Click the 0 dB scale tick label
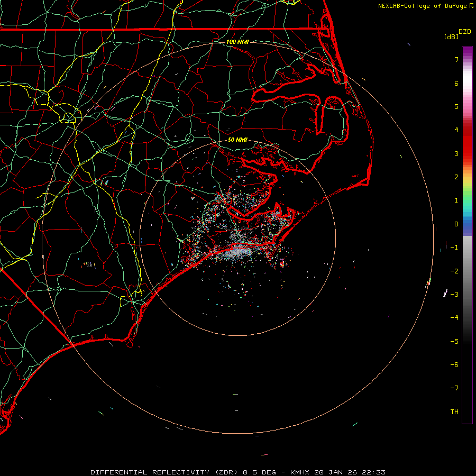The width and height of the screenshot is (476, 476). tap(455, 224)
